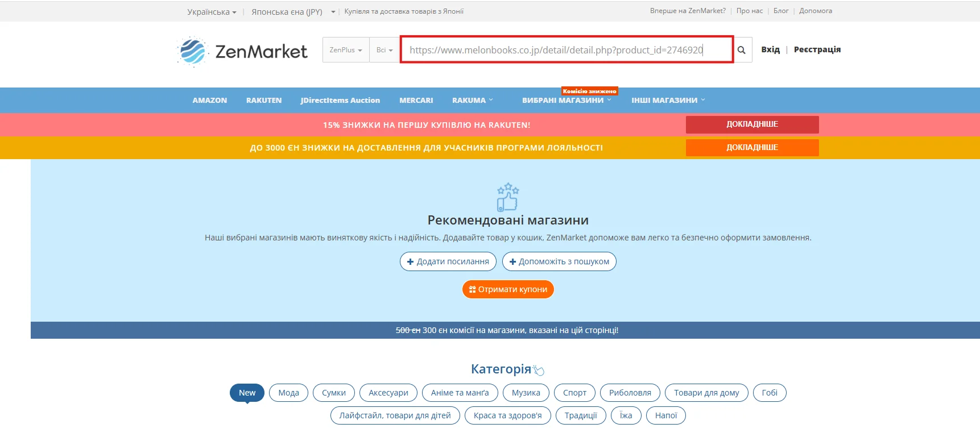The width and height of the screenshot is (980, 445).
Task: Select the Гобі category
Action: [x=770, y=393]
